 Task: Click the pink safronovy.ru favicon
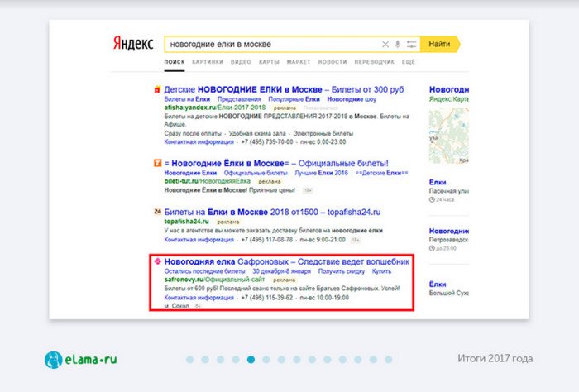(158, 261)
